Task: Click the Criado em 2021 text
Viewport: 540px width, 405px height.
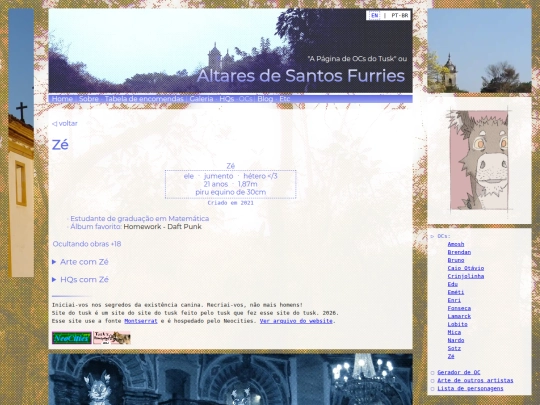Action: pyautogui.click(x=230, y=203)
